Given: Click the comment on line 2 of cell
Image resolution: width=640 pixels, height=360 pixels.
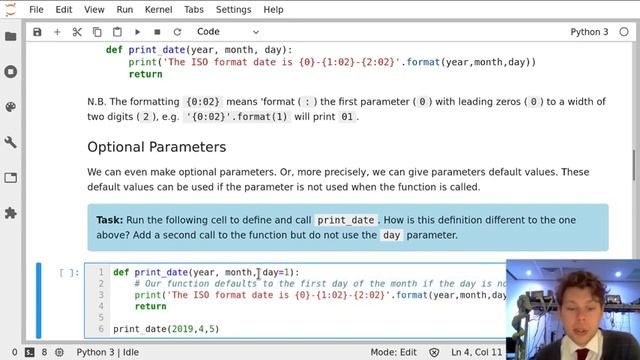Looking at the screenshot, I should coord(320,284).
